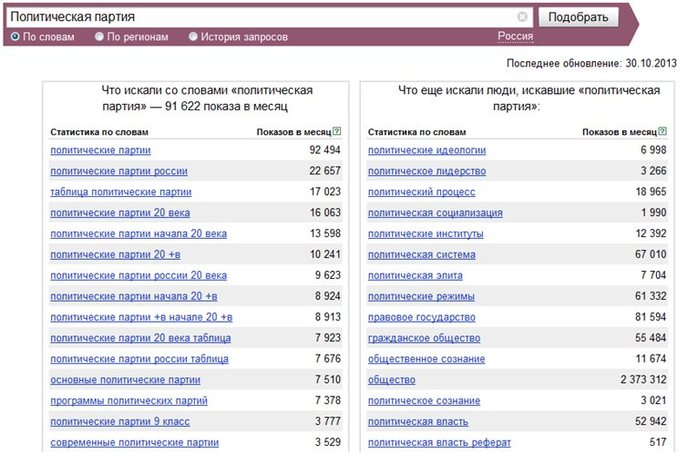Click the 'гражданское общество' link
This screenshot has height=455, width=688.
(x=424, y=338)
